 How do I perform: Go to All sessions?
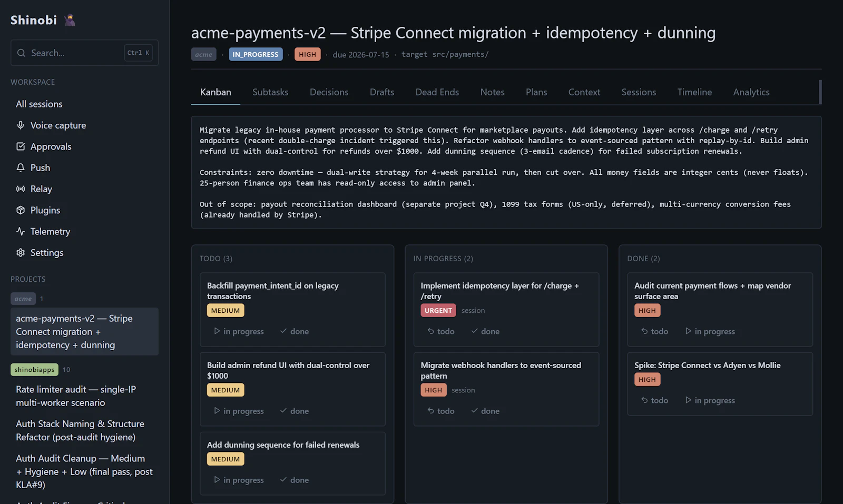click(84, 104)
